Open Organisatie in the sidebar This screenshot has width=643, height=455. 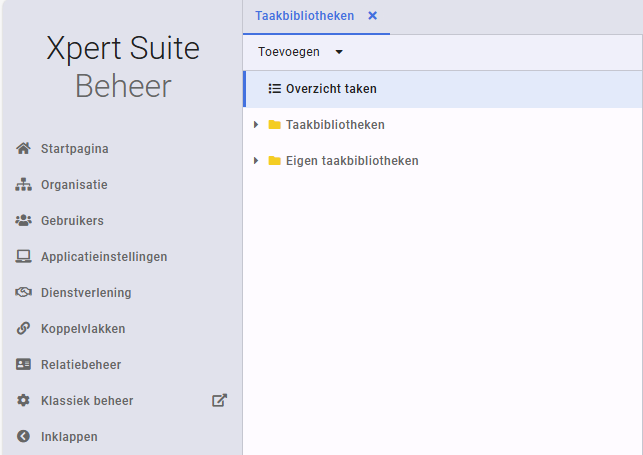click(74, 184)
